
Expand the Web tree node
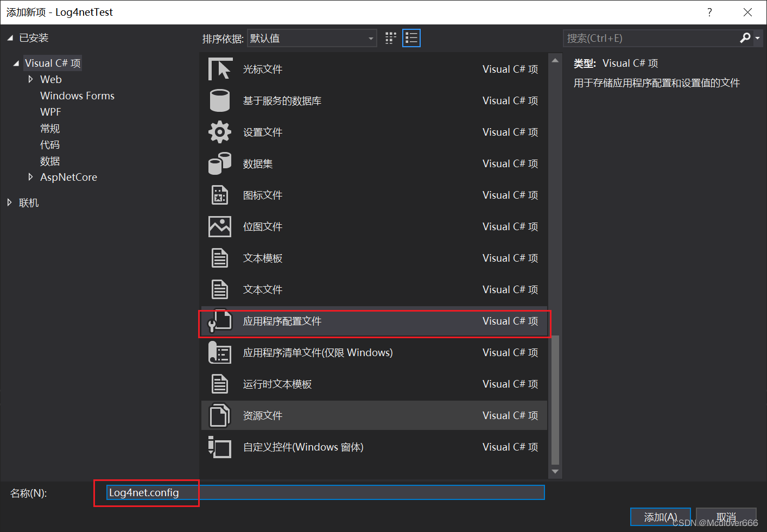coord(30,79)
